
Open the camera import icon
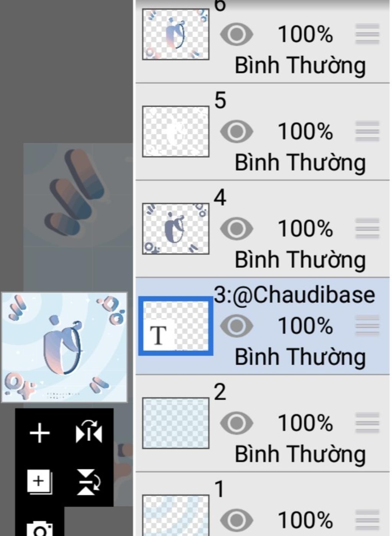click(39, 528)
